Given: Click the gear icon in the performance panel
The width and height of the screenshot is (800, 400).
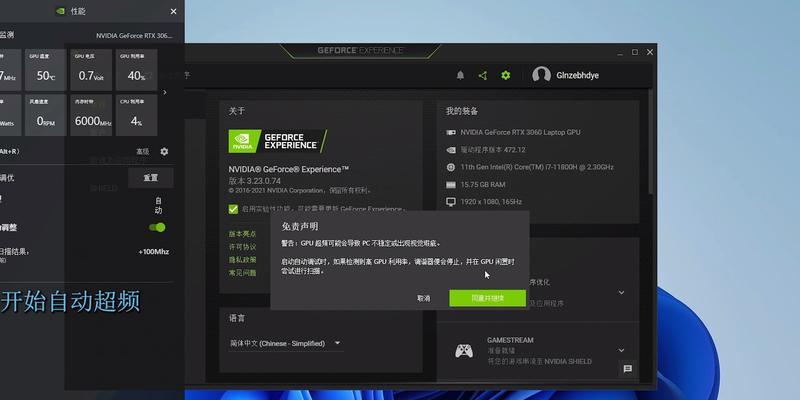Looking at the screenshot, I should pyautogui.click(x=164, y=152).
